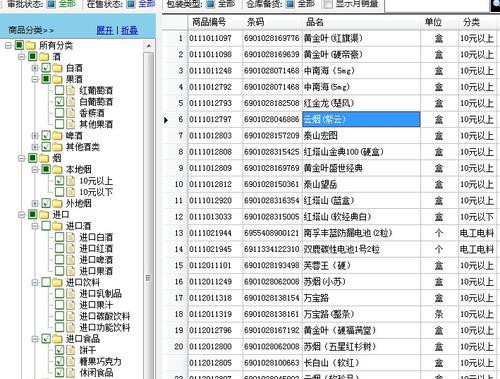Uncheck the 白酒 category checkbox
Screen dimensions: 500x379
coord(46,68)
